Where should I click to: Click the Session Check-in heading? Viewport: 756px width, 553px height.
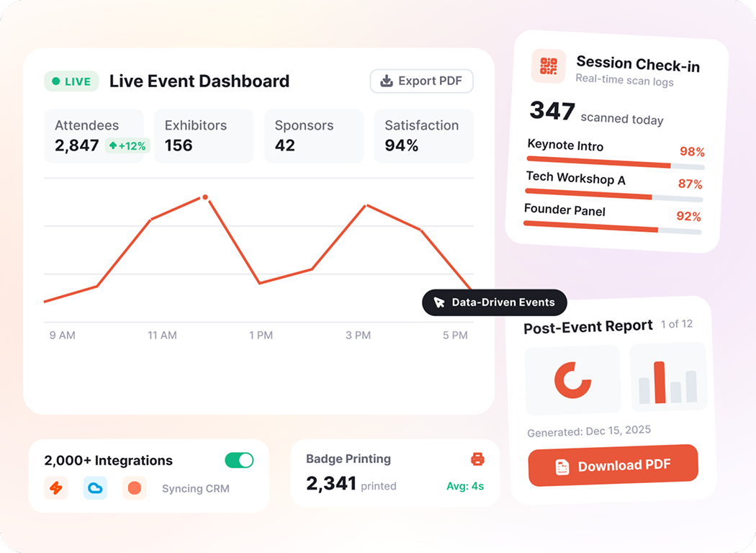(x=638, y=64)
